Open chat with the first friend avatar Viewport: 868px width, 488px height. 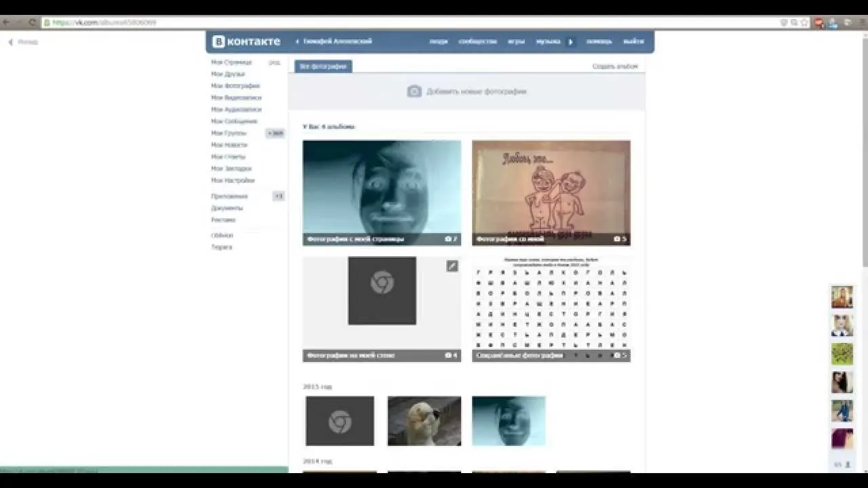click(842, 297)
